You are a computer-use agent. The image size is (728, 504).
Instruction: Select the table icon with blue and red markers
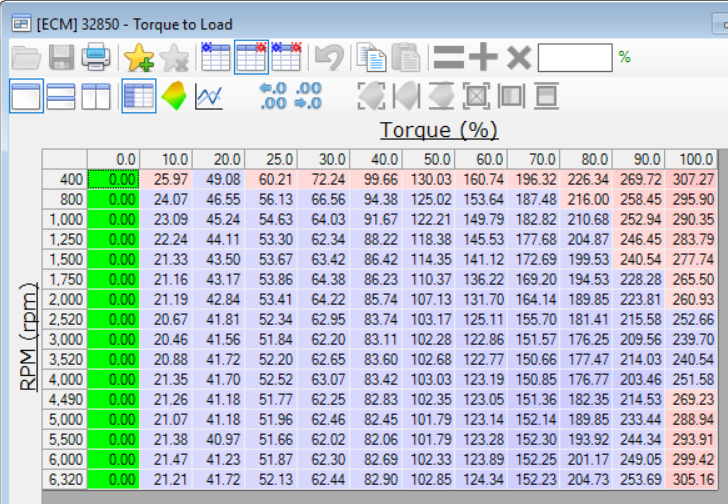tap(286, 57)
